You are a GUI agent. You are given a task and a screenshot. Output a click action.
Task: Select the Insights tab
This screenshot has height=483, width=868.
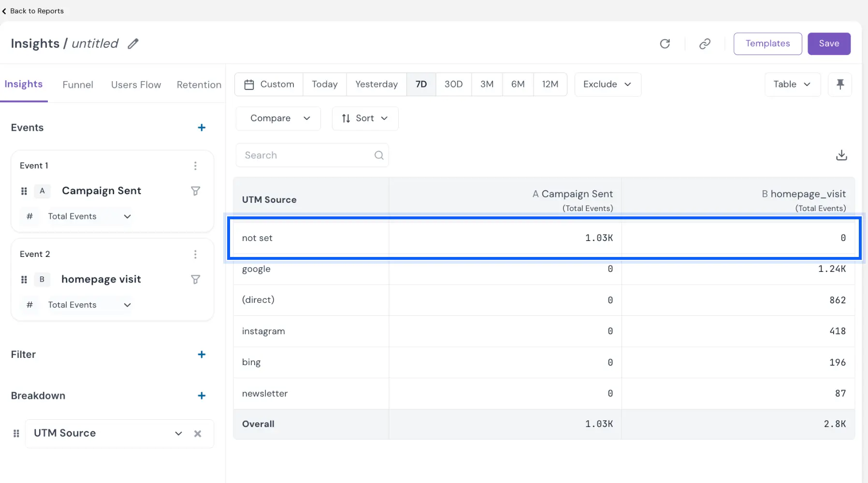(24, 84)
